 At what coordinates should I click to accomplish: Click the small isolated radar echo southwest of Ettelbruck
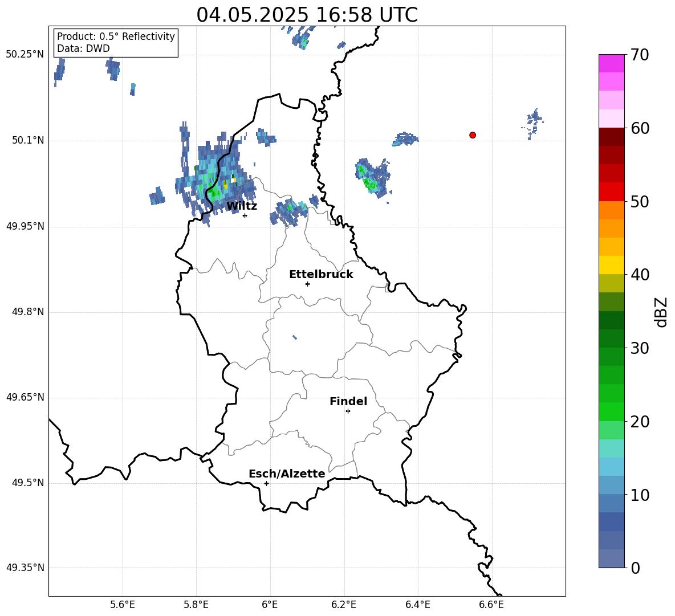click(294, 337)
